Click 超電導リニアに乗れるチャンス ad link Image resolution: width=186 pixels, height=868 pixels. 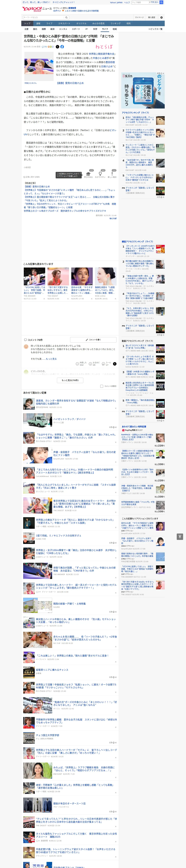point(52,670)
